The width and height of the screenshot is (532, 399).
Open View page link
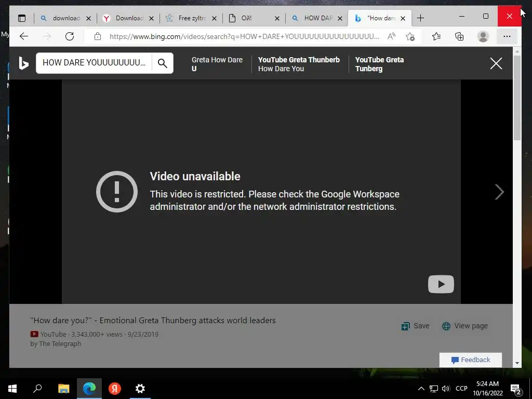(465, 326)
